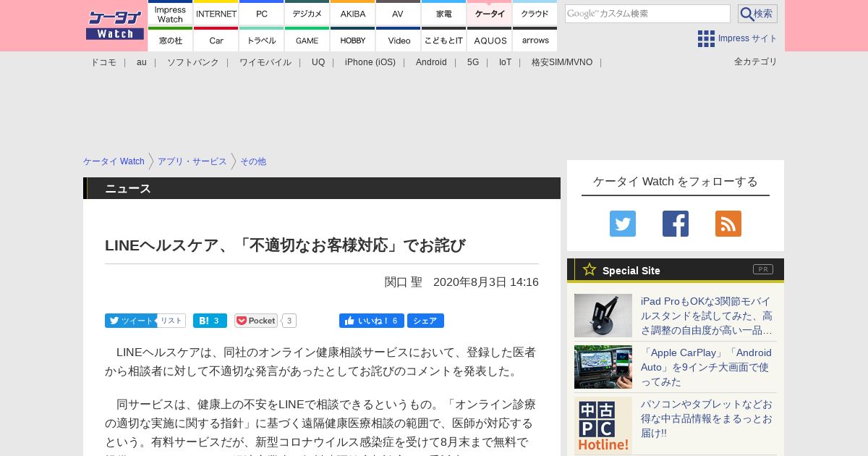The height and width of the screenshot is (456, 868).
Task: Like the article with いいね! button
Action: pyautogui.click(x=372, y=321)
